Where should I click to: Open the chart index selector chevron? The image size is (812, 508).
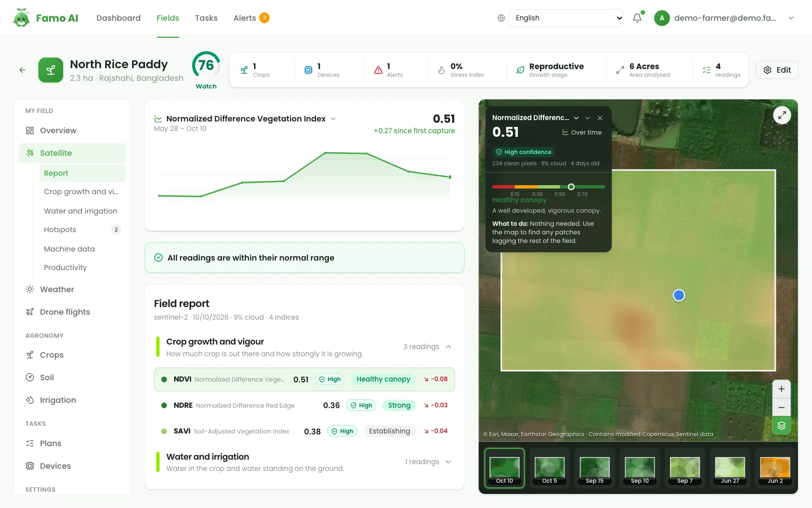pyautogui.click(x=333, y=119)
